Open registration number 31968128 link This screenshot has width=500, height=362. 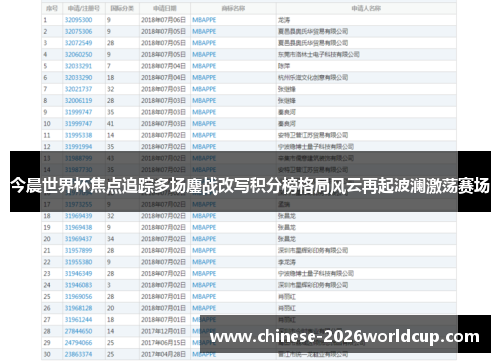78,308
